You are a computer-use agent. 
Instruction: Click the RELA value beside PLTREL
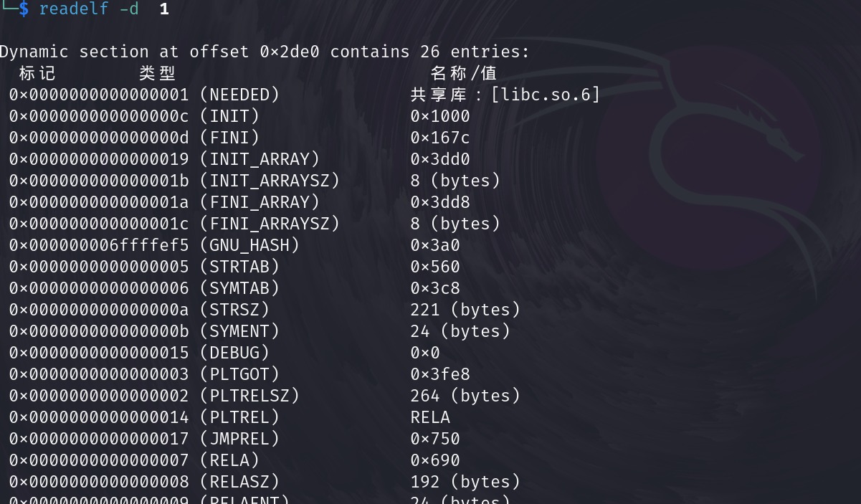(430, 417)
